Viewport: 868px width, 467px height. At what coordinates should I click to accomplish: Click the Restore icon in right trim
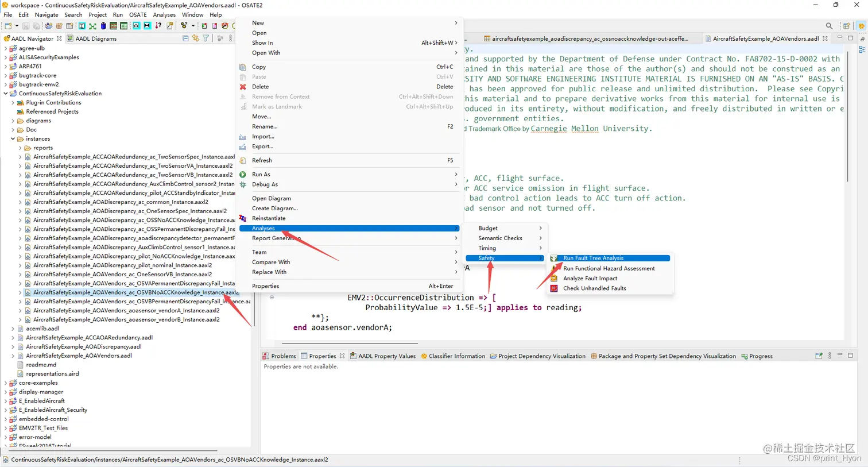point(862,39)
